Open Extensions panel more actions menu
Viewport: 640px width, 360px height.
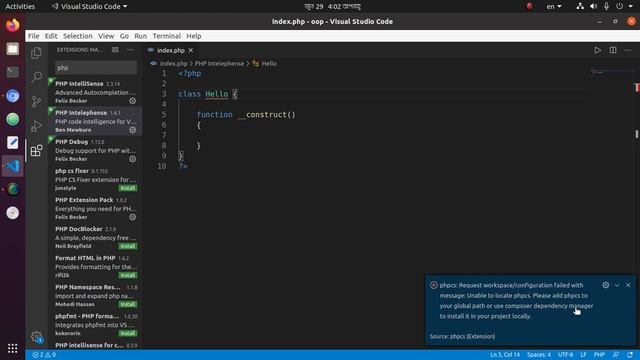(x=130, y=50)
